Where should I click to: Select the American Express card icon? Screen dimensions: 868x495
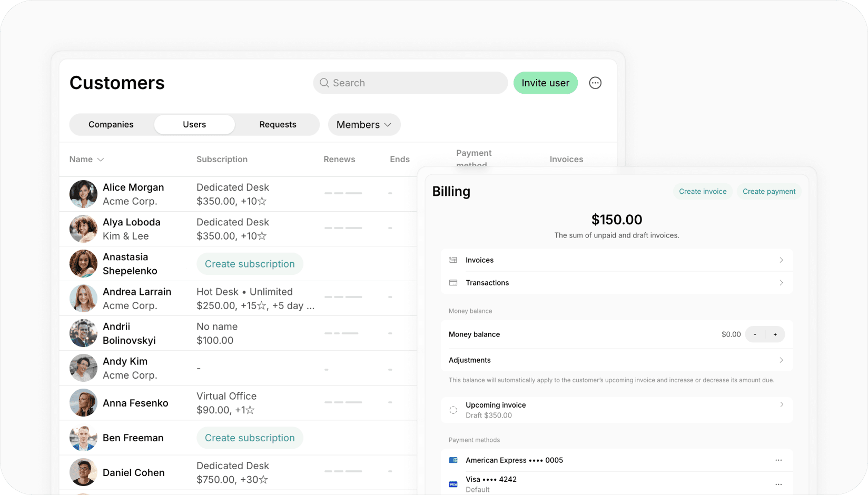click(x=453, y=460)
